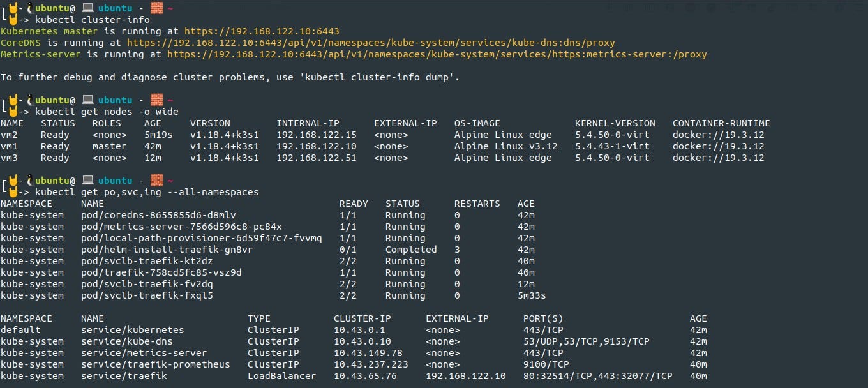
Task: Open the CoreDNS kube-dns proxy URL
Action: point(371,43)
